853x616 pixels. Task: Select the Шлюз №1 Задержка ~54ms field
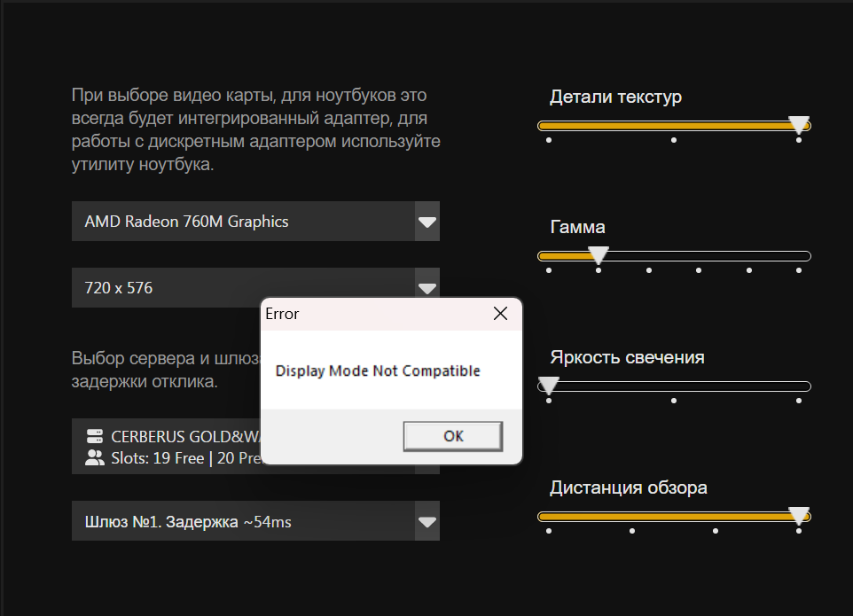point(243,521)
